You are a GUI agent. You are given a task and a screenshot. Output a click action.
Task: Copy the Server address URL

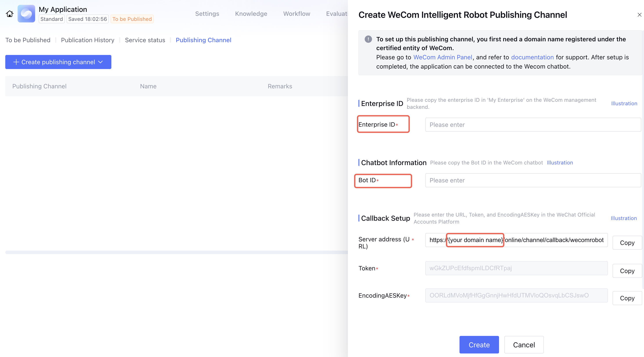[x=627, y=243]
